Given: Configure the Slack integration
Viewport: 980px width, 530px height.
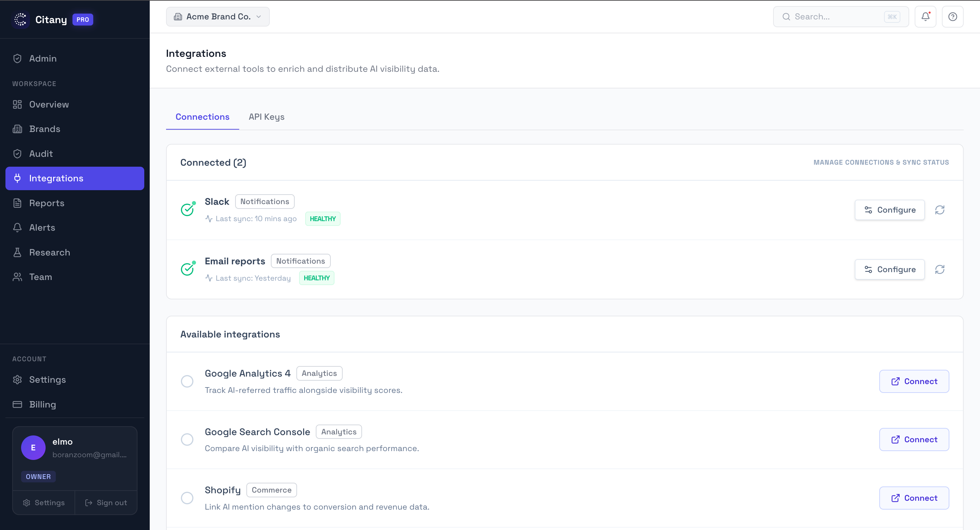Looking at the screenshot, I should coord(889,210).
